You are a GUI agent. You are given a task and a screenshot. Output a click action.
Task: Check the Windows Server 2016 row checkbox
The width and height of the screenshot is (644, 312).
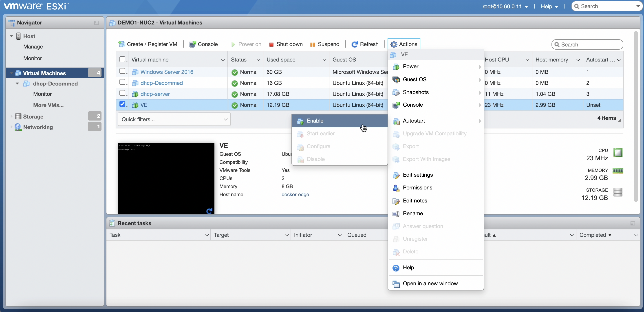122,71
